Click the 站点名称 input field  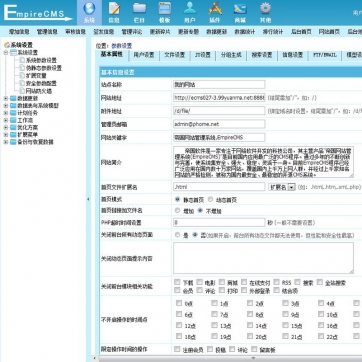(219, 85)
